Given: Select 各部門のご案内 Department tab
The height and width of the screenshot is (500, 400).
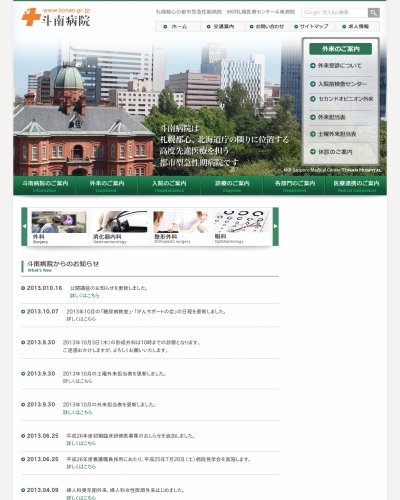Looking at the screenshot, I should [x=294, y=185].
